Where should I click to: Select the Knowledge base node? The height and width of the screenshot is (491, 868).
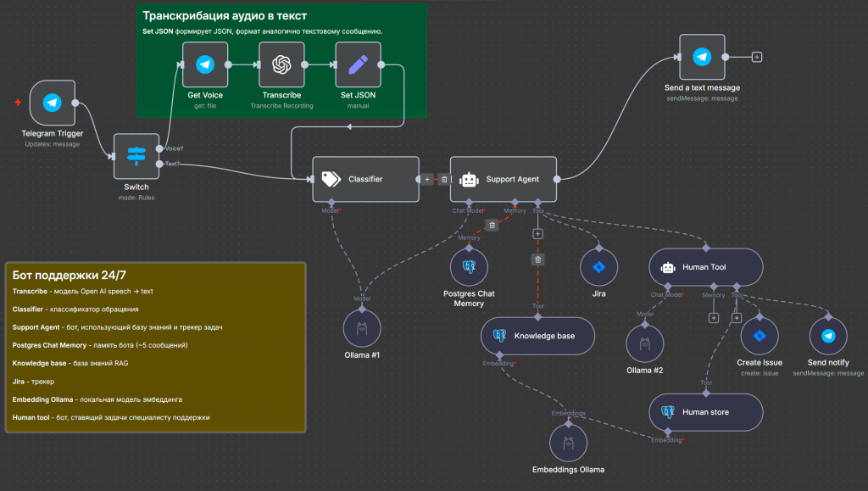click(x=537, y=336)
